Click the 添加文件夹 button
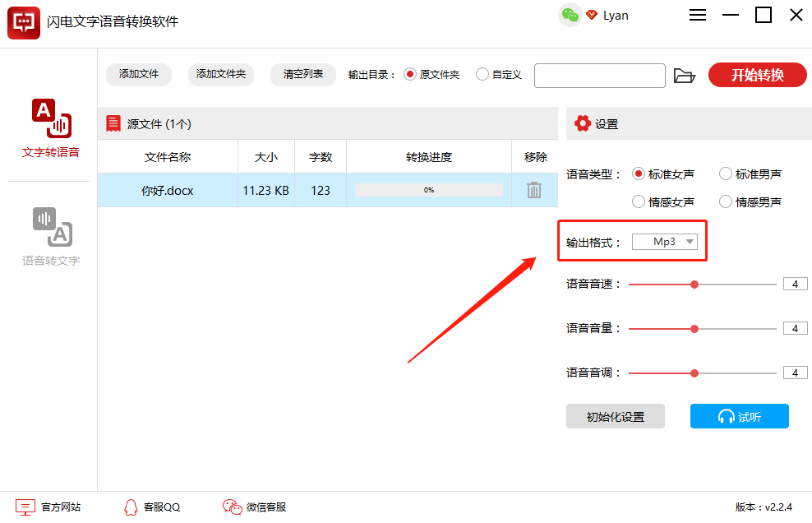 [x=220, y=74]
